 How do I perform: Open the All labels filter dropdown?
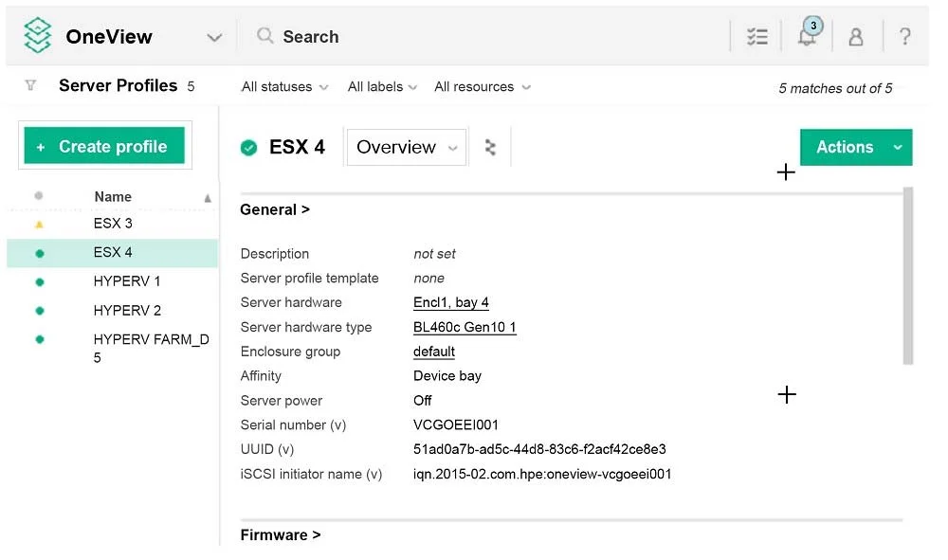[382, 87]
